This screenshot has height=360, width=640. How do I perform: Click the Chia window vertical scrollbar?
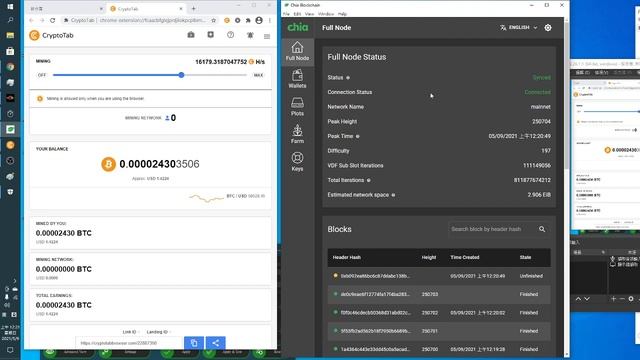tap(567, 96)
